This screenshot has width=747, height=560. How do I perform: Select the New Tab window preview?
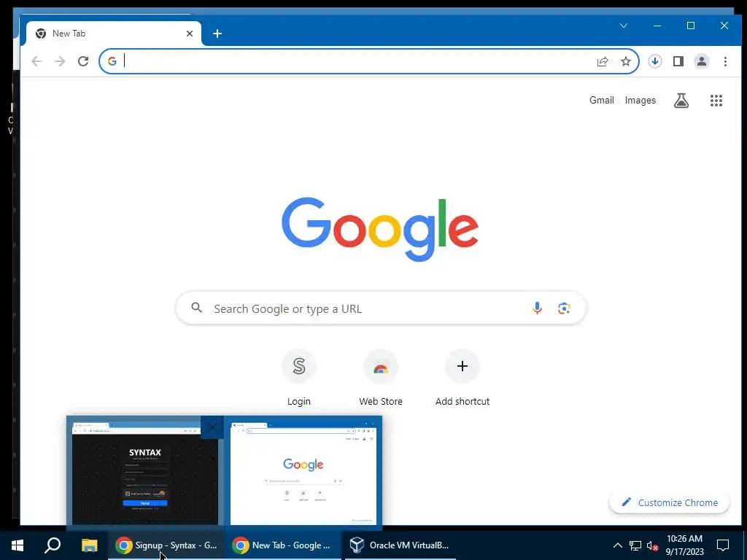click(x=303, y=472)
